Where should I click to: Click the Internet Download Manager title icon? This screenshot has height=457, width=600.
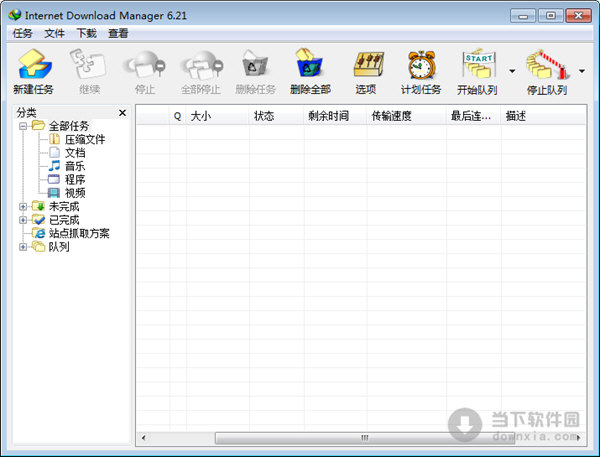coord(15,15)
